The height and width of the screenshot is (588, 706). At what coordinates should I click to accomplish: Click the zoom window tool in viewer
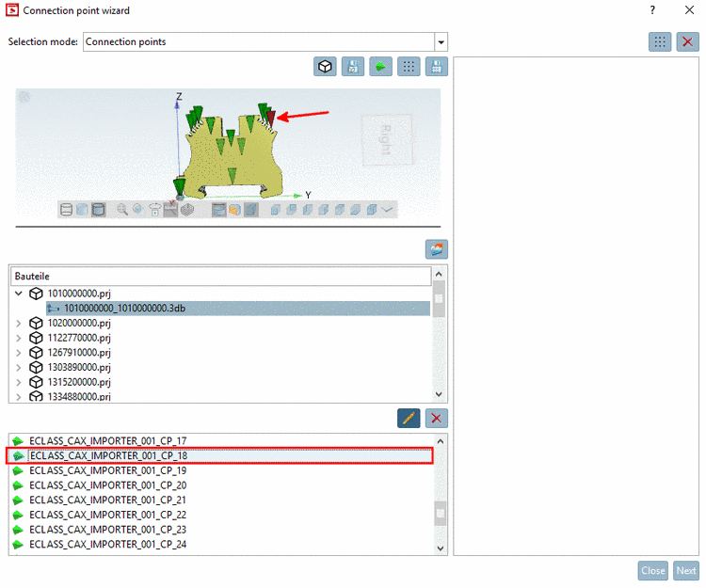point(137,210)
